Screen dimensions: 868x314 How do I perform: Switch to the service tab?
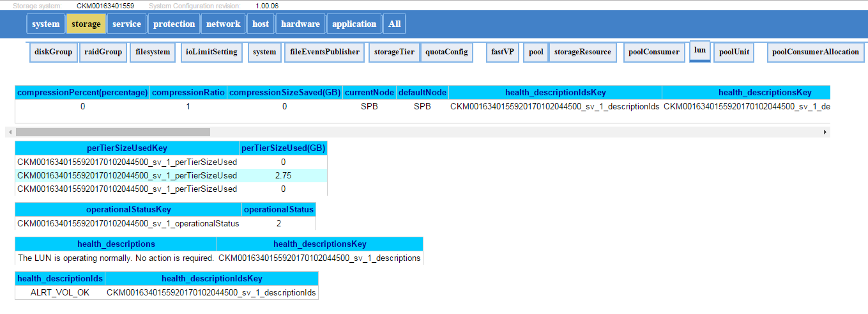[x=126, y=24]
